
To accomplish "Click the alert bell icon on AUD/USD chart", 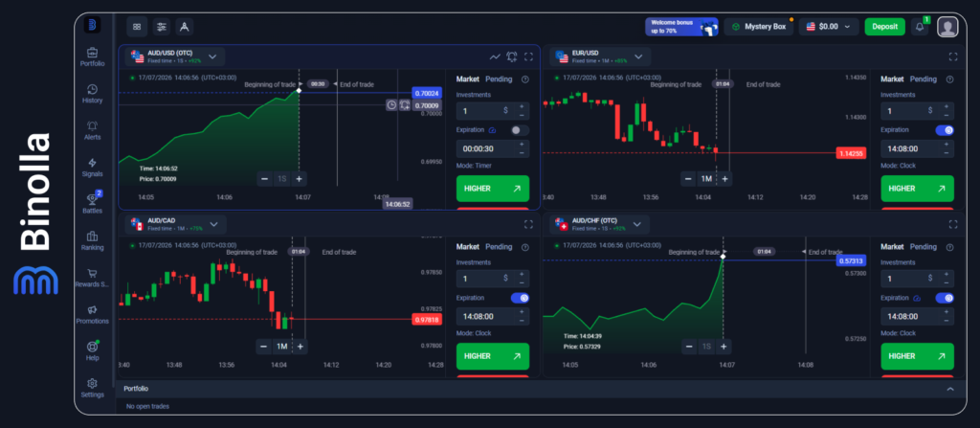I will tap(512, 56).
